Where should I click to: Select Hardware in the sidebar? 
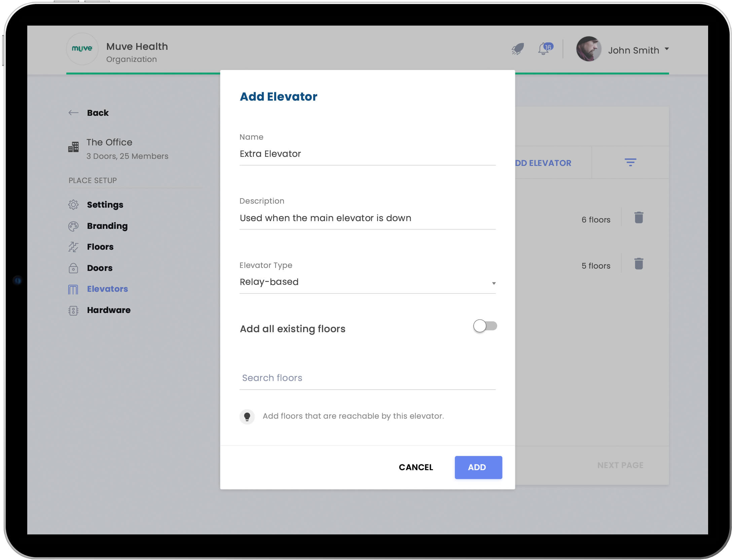pos(108,310)
